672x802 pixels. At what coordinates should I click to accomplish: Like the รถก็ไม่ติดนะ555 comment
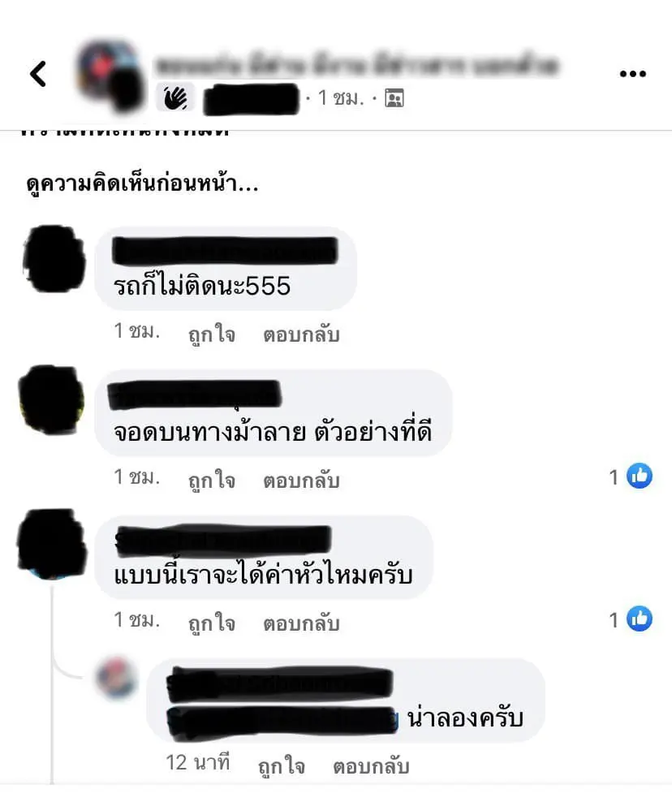tap(211, 334)
